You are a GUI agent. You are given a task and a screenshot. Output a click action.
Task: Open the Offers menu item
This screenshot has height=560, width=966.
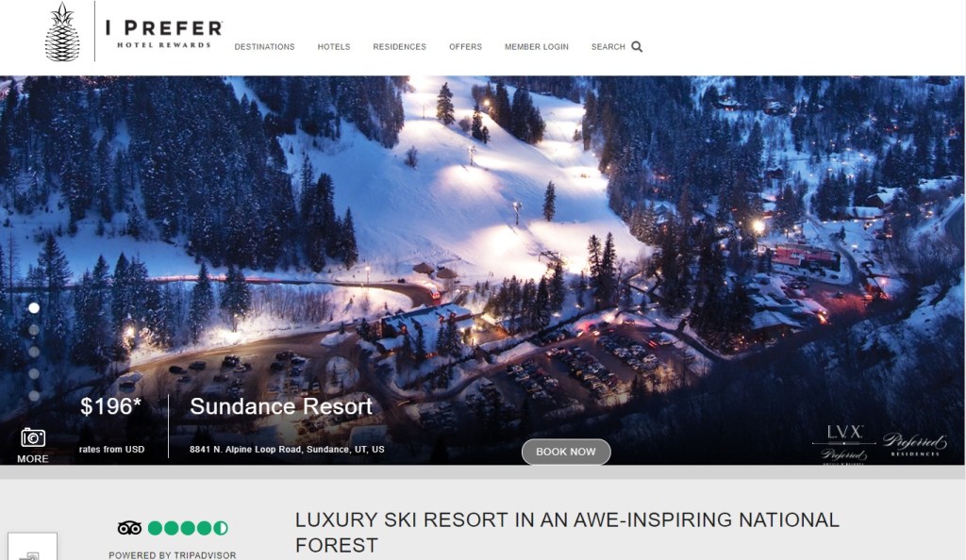click(x=465, y=47)
